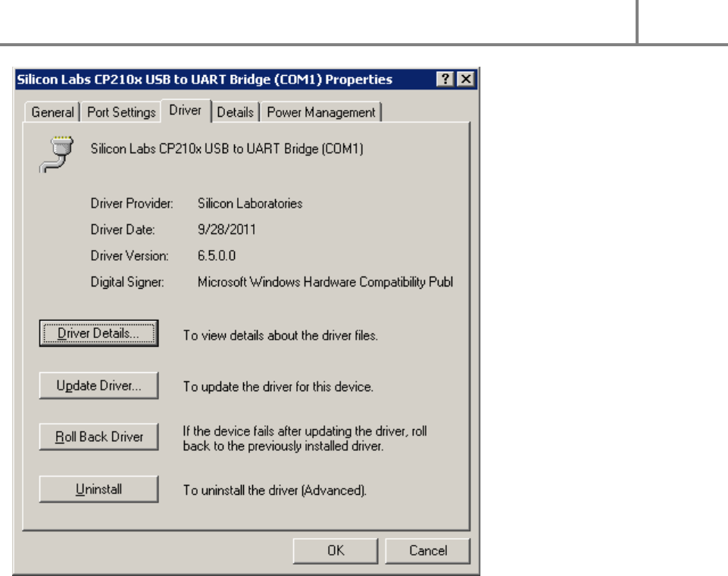Dismiss dialog with Cancel button

coord(428,551)
